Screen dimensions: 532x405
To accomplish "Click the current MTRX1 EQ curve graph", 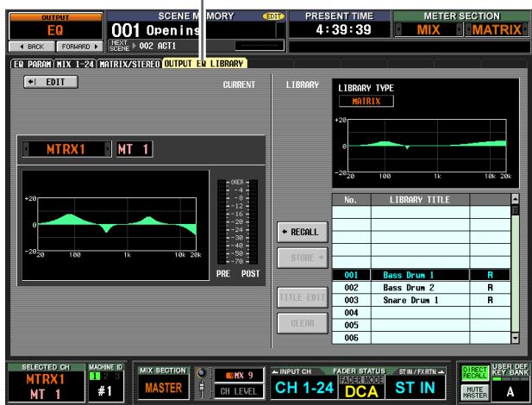I will point(116,224).
